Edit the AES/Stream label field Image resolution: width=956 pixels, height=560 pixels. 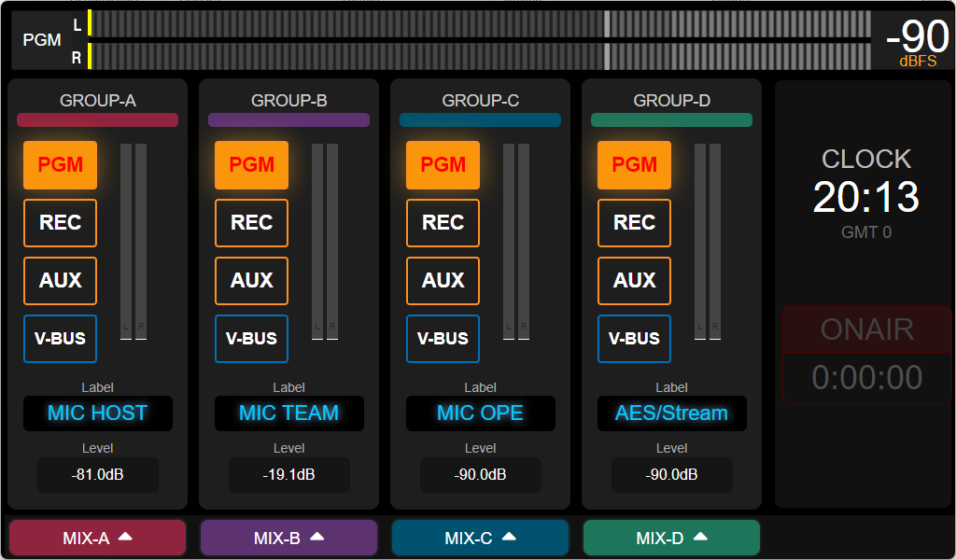(671, 413)
